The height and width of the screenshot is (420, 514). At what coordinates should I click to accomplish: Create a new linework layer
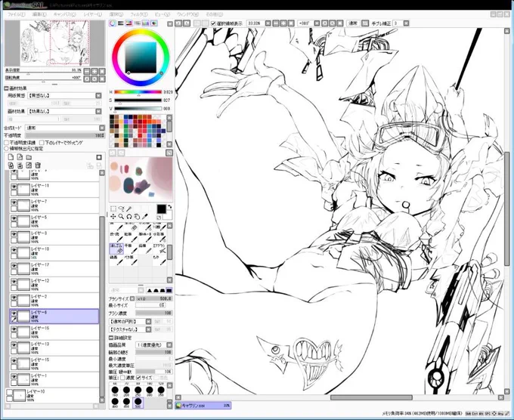tap(20, 157)
